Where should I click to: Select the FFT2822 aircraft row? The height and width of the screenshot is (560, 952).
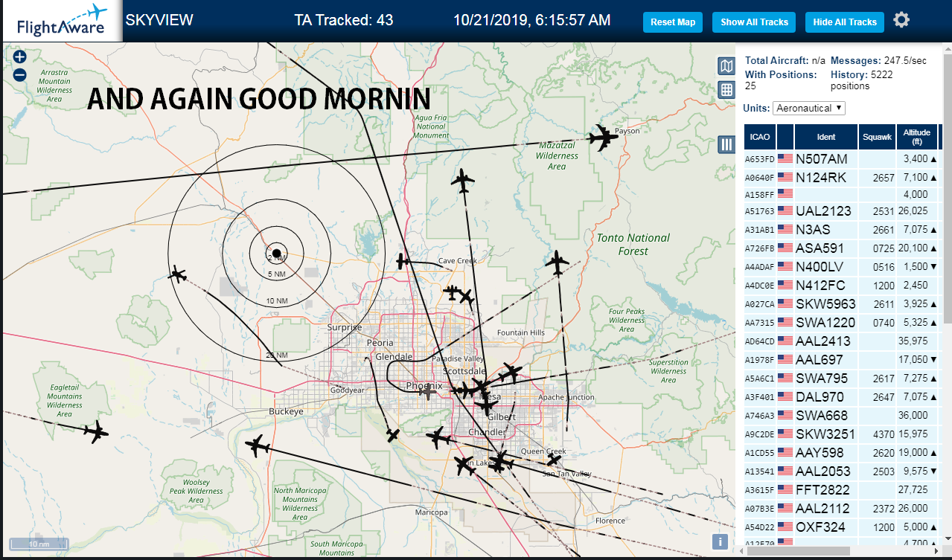[x=842, y=489]
